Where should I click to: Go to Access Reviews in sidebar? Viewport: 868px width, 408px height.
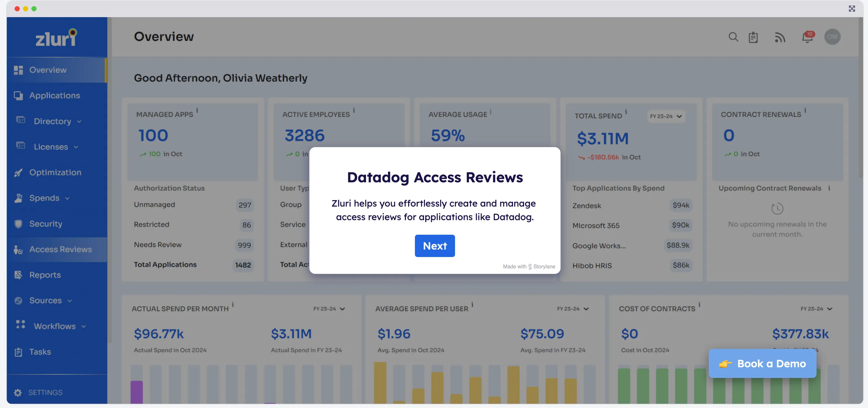[60, 250]
